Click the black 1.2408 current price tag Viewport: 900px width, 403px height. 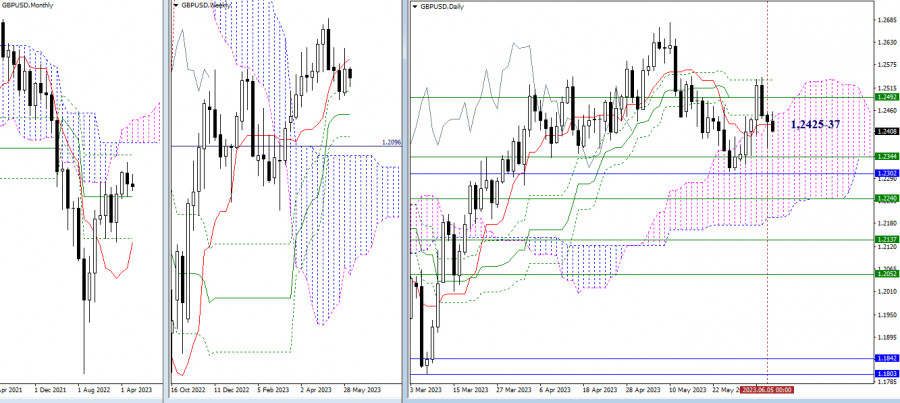click(885, 131)
